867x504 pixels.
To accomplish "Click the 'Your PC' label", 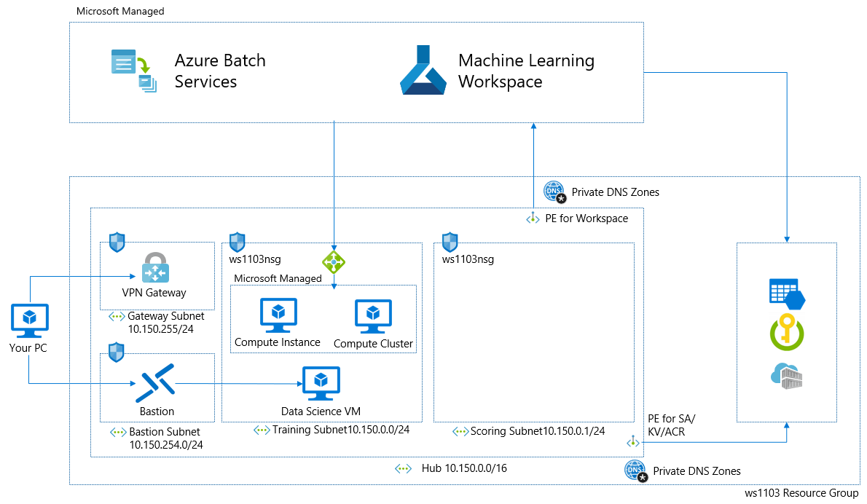I will [x=28, y=348].
